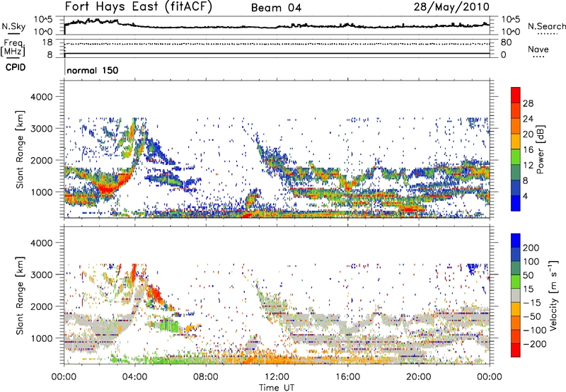Click the leftmost '00:00' time tick label

64,377
